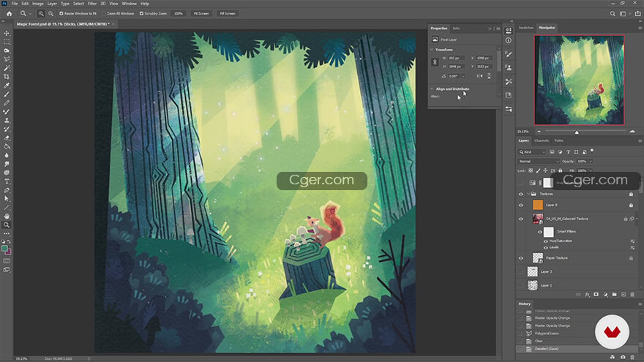Toggle Resize Windows to Fit checkbox
The height and width of the screenshot is (362, 644).
[x=61, y=13]
